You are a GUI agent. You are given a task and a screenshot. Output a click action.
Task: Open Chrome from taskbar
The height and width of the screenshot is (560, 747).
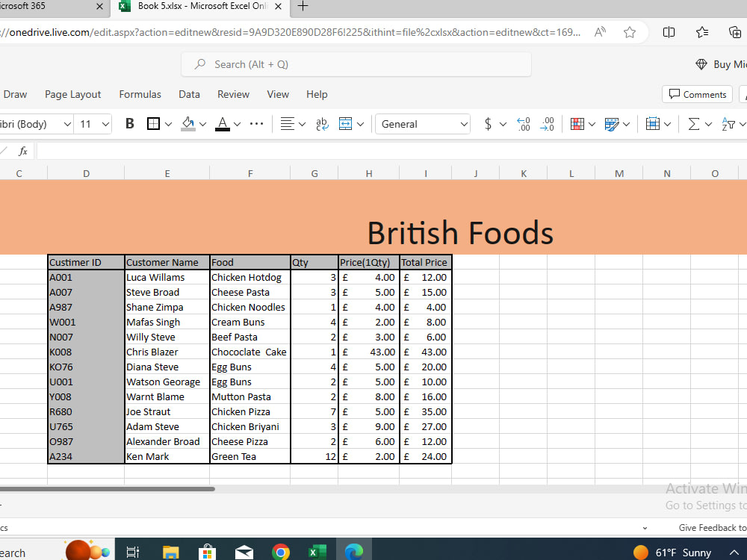click(x=281, y=552)
